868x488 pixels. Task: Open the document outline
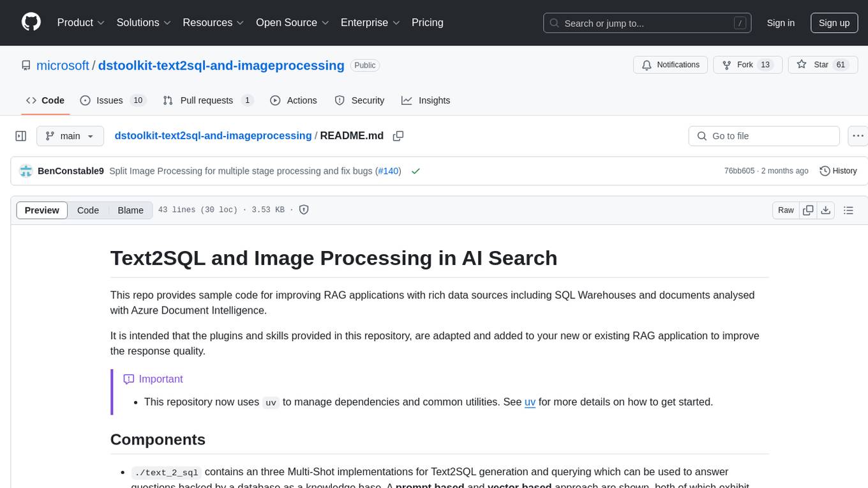848,210
